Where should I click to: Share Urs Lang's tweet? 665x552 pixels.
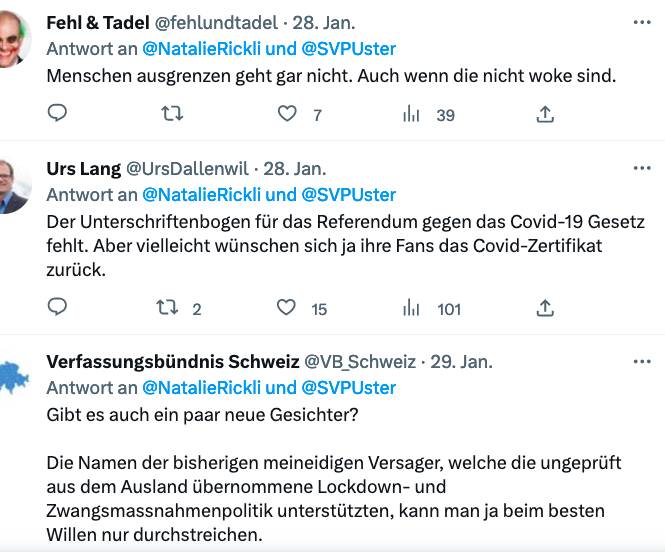[x=545, y=308]
